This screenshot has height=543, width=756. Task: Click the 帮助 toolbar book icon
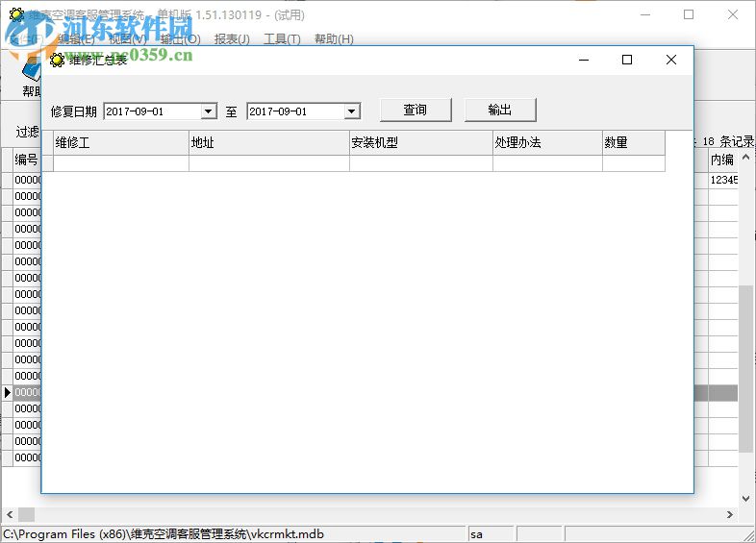click(x=32, y=70)
